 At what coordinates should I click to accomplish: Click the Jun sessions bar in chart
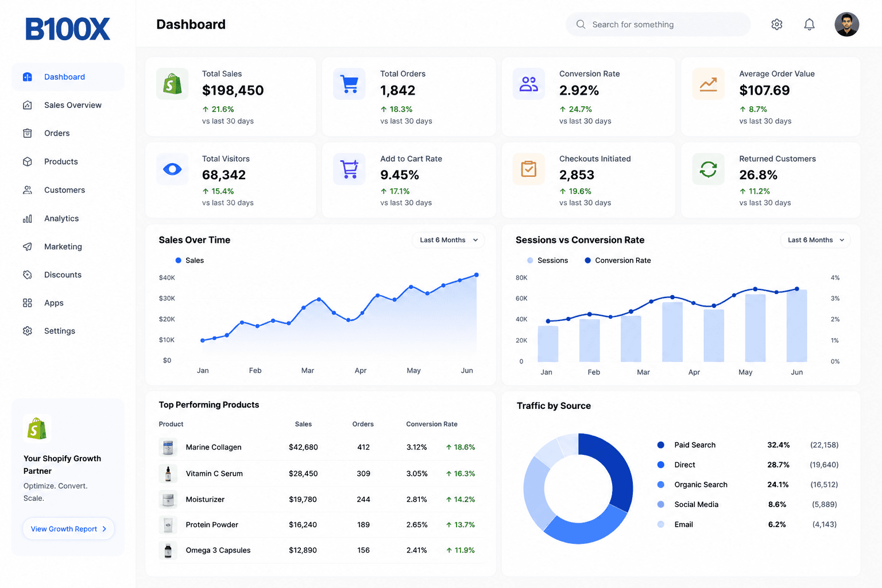797,326
